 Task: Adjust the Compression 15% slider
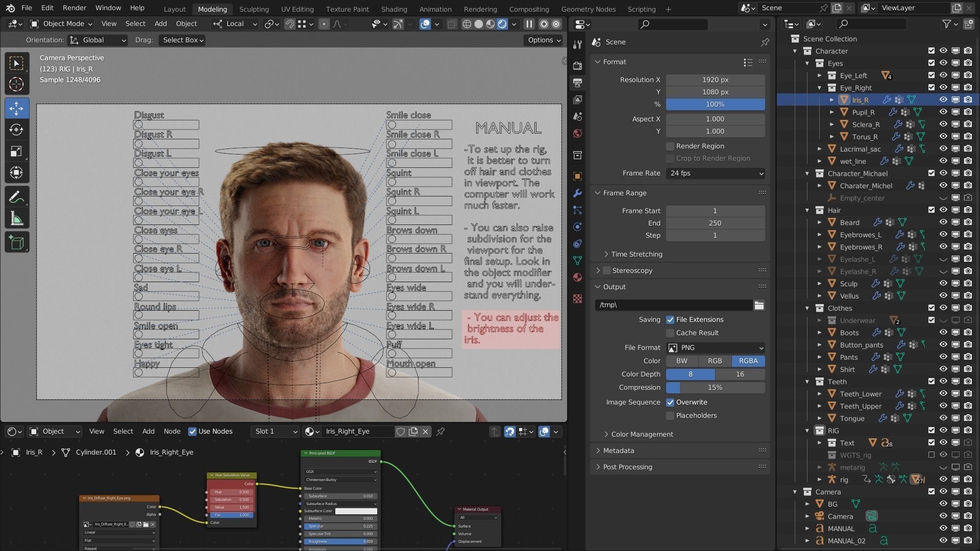(x=715, y=388)
